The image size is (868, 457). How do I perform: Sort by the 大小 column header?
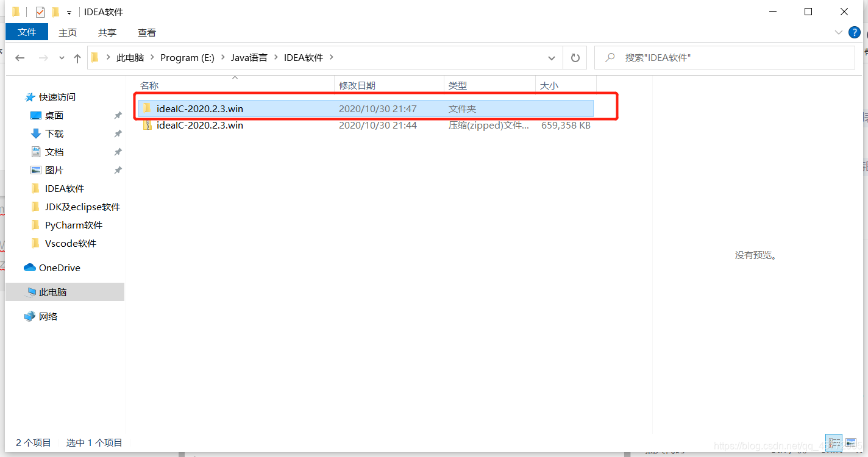(x=566, y=86)
